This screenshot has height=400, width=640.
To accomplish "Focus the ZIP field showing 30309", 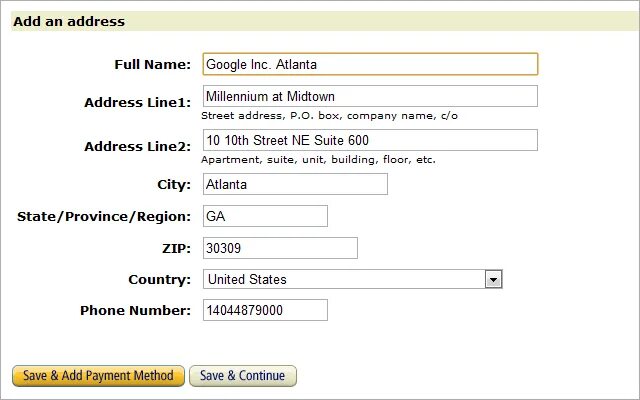I will pyautogui.click(x=280, y=248).
